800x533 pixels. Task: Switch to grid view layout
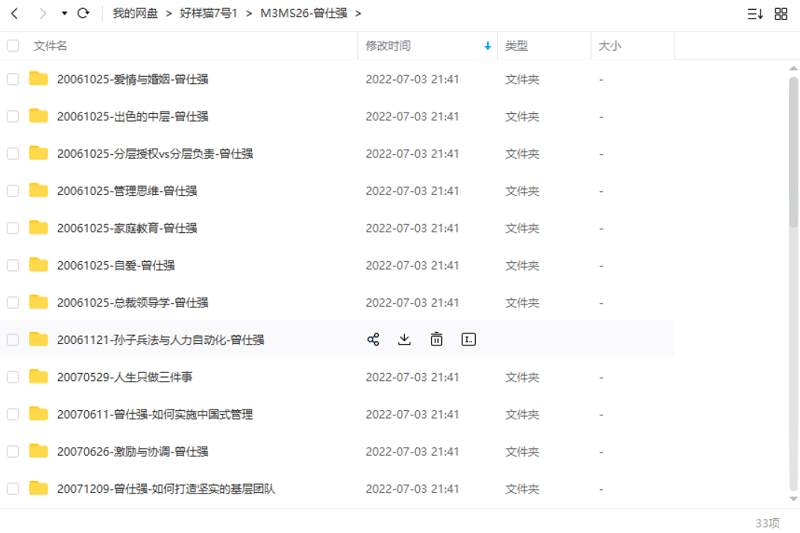tap(781, 14)
